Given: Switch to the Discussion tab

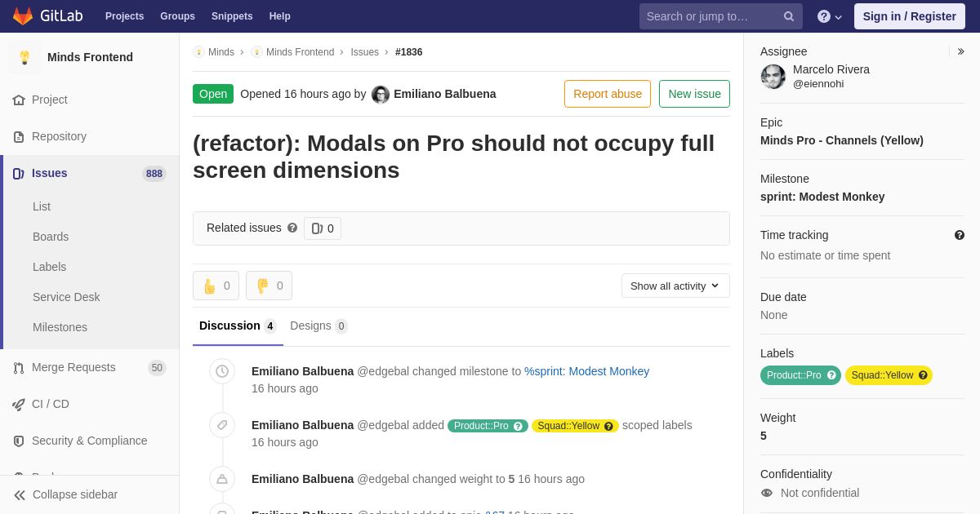Looking at the screenshot, I should click(238, 326).
